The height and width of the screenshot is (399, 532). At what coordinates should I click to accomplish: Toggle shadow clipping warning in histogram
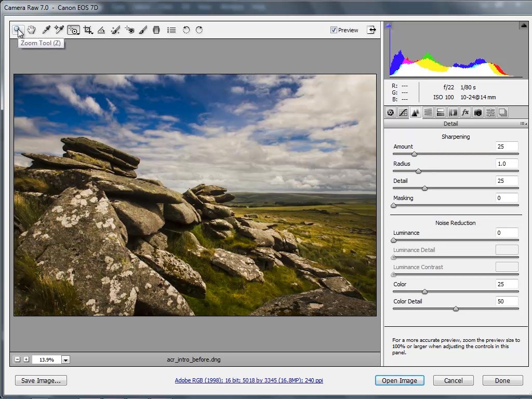point(388,25)
